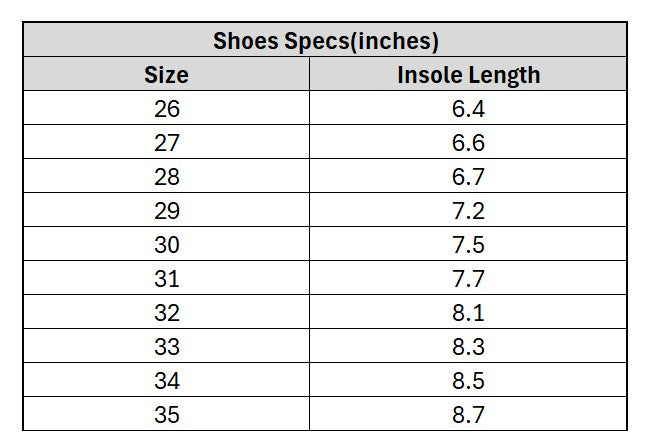
Task: Click the size 26 cell
Action: pos(166,108)
